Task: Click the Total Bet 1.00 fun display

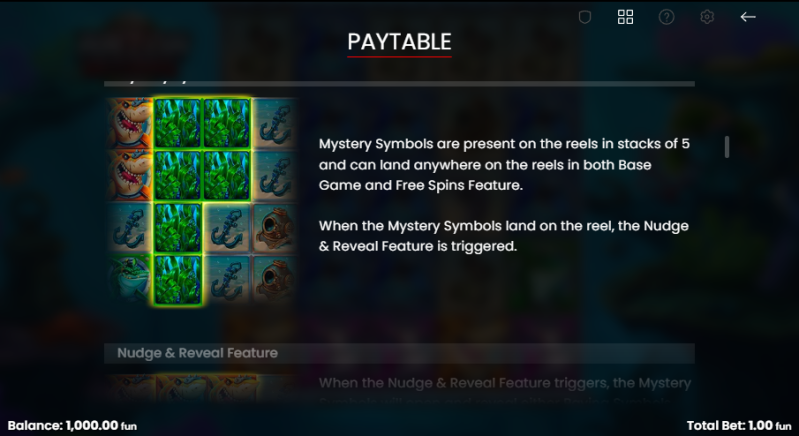Action: click(739, 425)
